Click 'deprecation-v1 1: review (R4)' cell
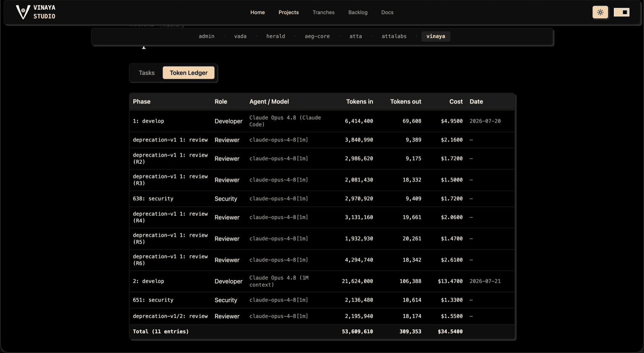This screenshot has height=353, width=644. 170,217
